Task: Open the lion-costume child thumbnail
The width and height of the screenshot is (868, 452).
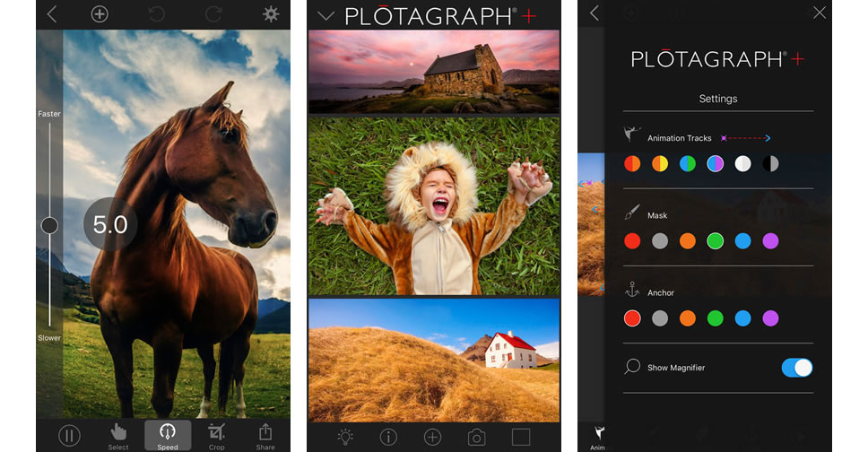Action: pyautogui.click(x=434, y=205)
